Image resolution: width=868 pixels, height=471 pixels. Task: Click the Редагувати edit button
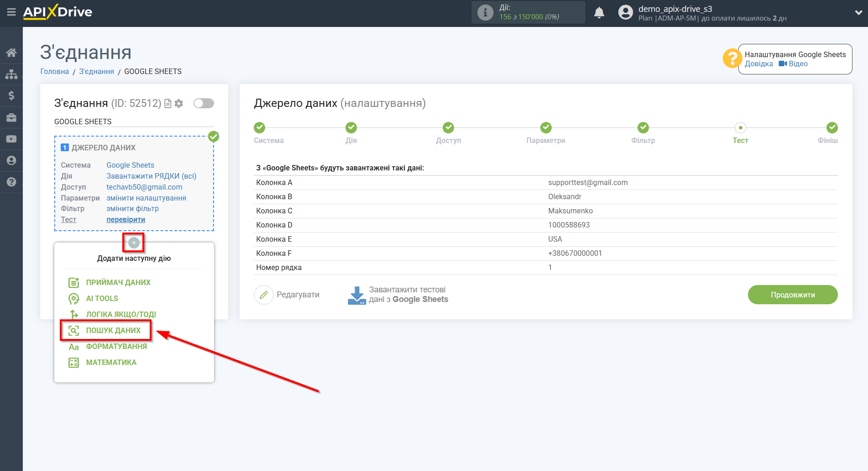pyautogui.click(x=287, y=295)
